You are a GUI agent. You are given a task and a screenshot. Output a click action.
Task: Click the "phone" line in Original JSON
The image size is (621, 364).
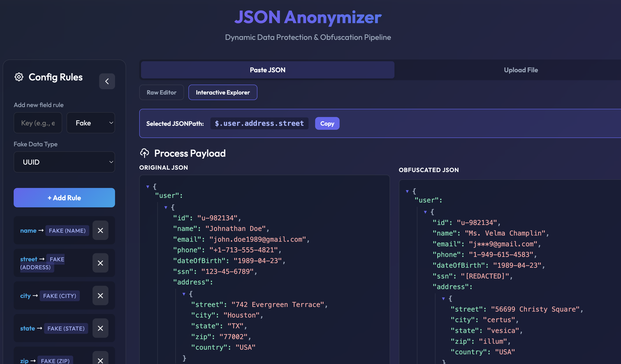pos(227,250)
